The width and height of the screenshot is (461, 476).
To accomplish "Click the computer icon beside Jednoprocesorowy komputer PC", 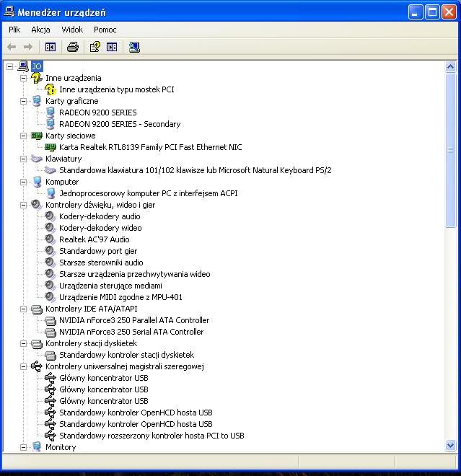I will (x=51, y=193).
